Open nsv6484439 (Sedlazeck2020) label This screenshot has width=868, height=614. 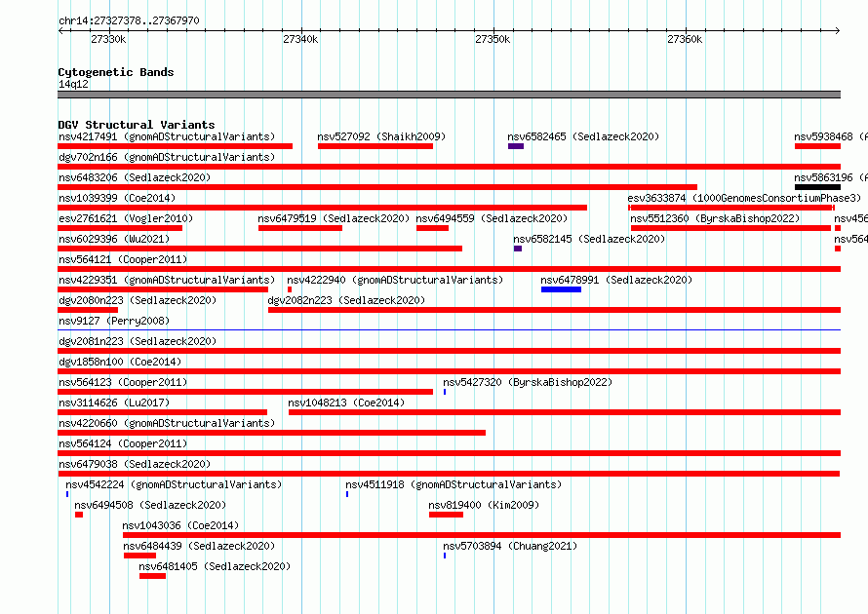pos(199,546)
